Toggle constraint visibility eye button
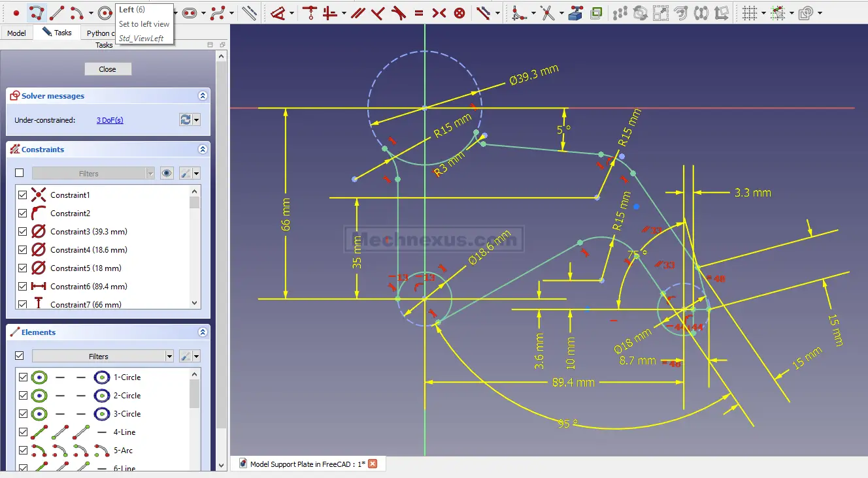 (167, 173)
